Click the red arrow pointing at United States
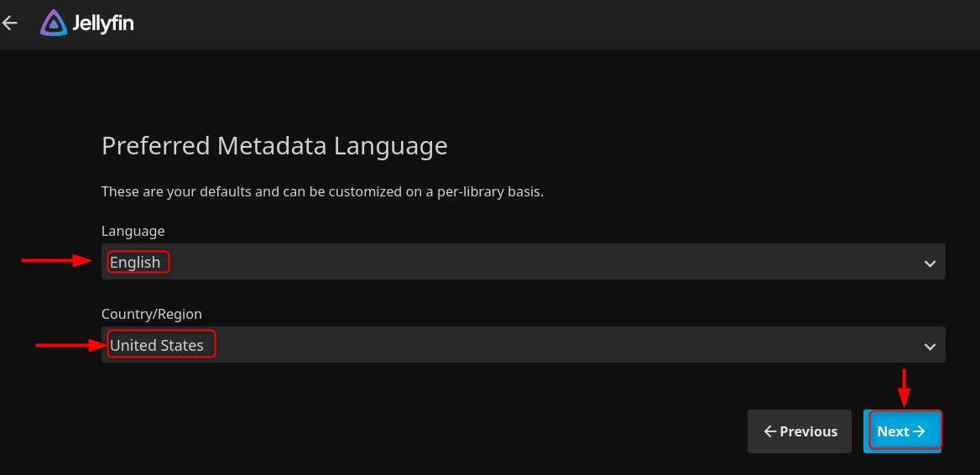The width and height of the screenshot is (980, 475). (69, 344)
